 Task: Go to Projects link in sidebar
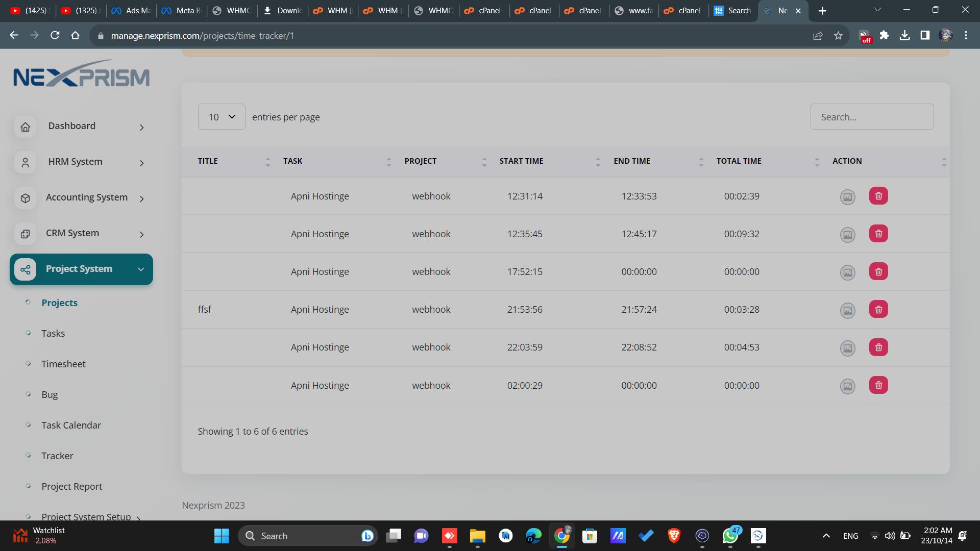59,303
